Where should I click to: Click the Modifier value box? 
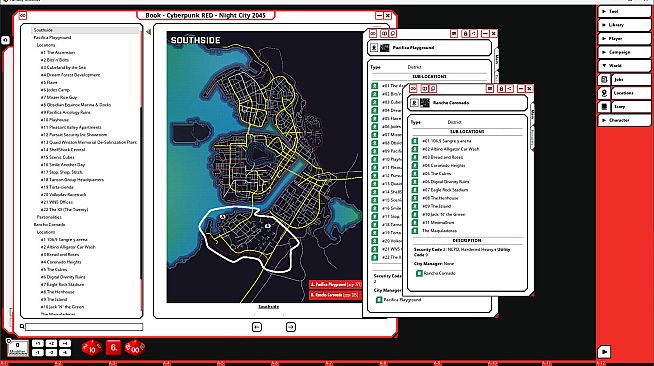pyautogui.click(x=18, y=348)
